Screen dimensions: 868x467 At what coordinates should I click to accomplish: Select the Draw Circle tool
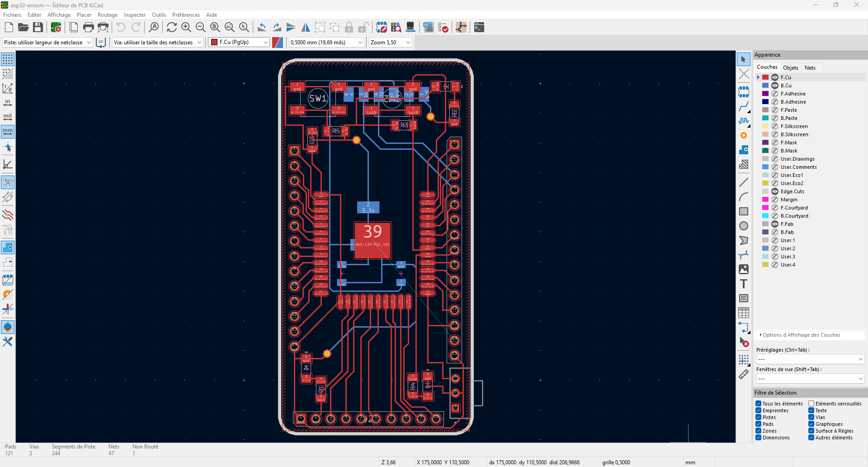[744, 226]
